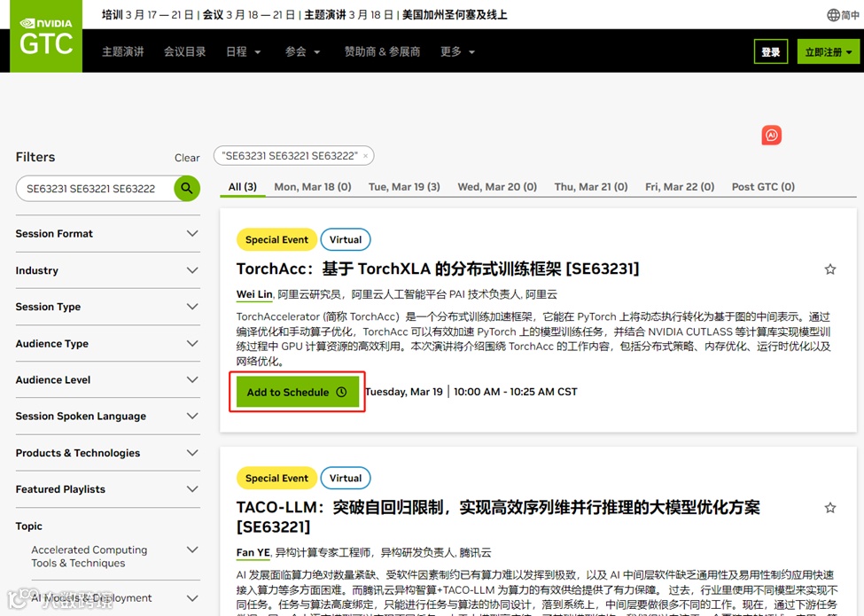Open the 参会 dropdown menu
This screenshot has width=864, height=616.
(302, 51)
